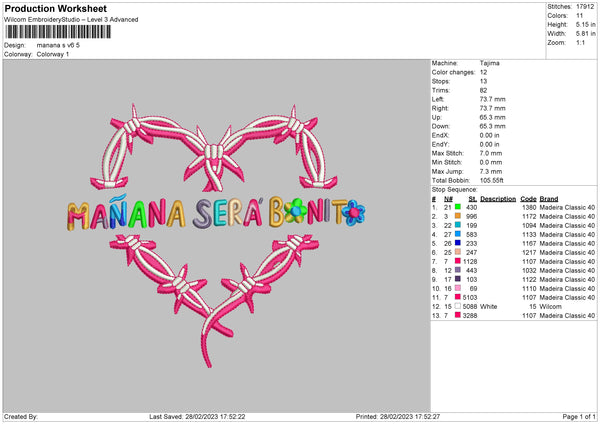
Task: Select the orange swatch with code 1172
Action: tap(459, 215)
